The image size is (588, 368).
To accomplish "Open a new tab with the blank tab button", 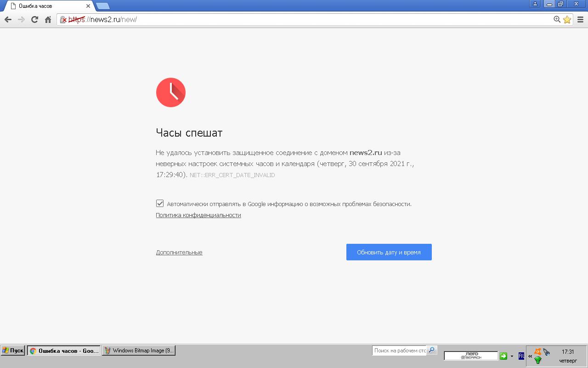I will point(102,6).
